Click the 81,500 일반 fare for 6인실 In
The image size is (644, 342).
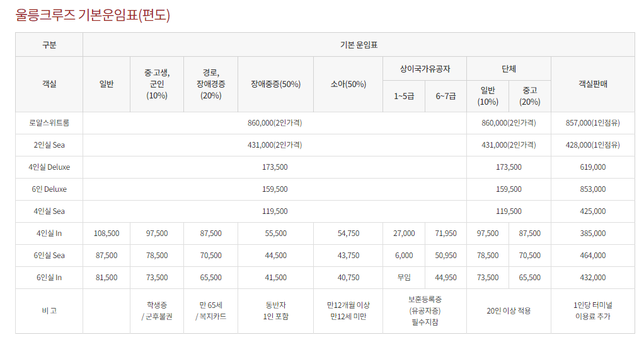click(x=106, y=278)
